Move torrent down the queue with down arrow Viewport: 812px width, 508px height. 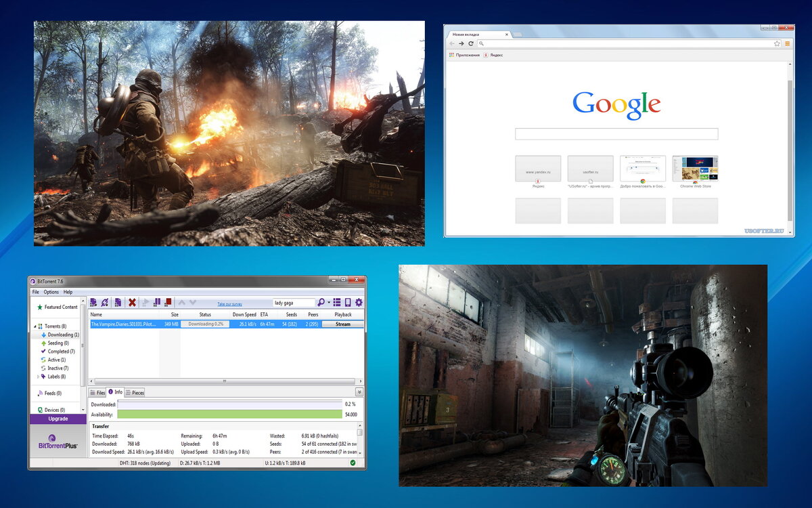[193, 302]
